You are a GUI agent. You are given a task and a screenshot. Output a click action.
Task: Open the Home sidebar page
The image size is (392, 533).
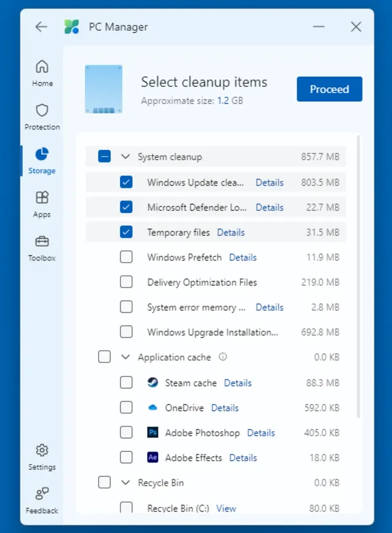(42, 73)
